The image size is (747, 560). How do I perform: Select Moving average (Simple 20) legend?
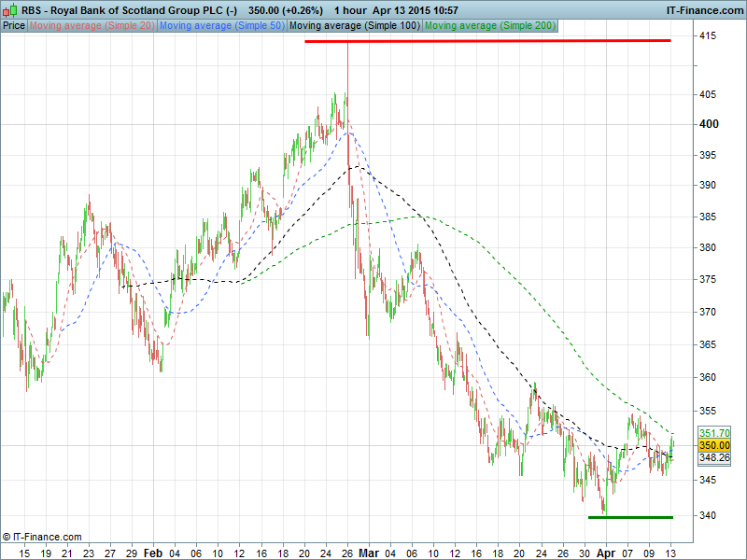[x=92, y=25]
